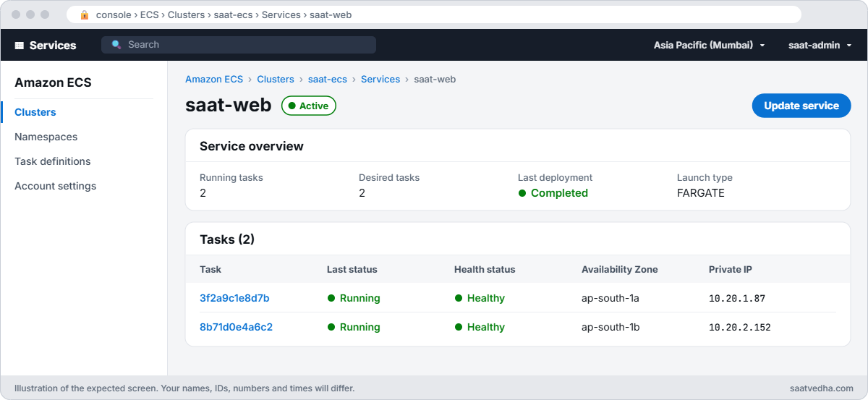868x400 pixels.
Task: Go to saat-ecs breadcrumb link
Action: (328, 79)
